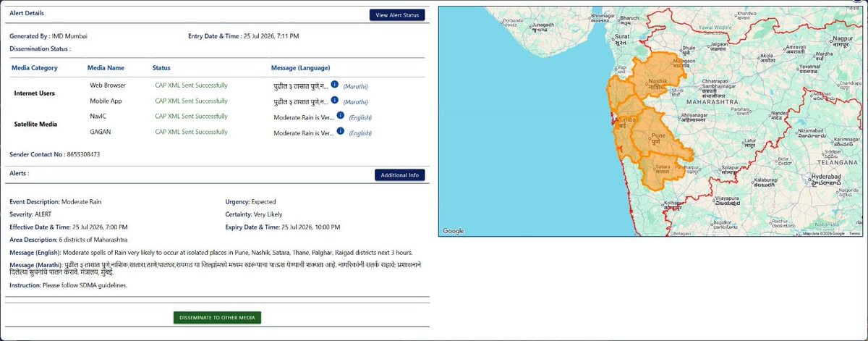Open Additional Info for the alert

pos(400,175)
